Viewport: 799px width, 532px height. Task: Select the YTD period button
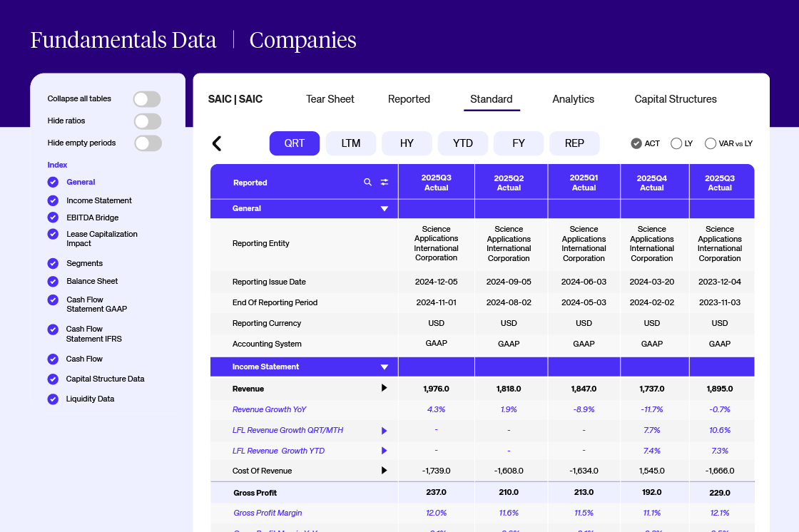click(463, 143)
